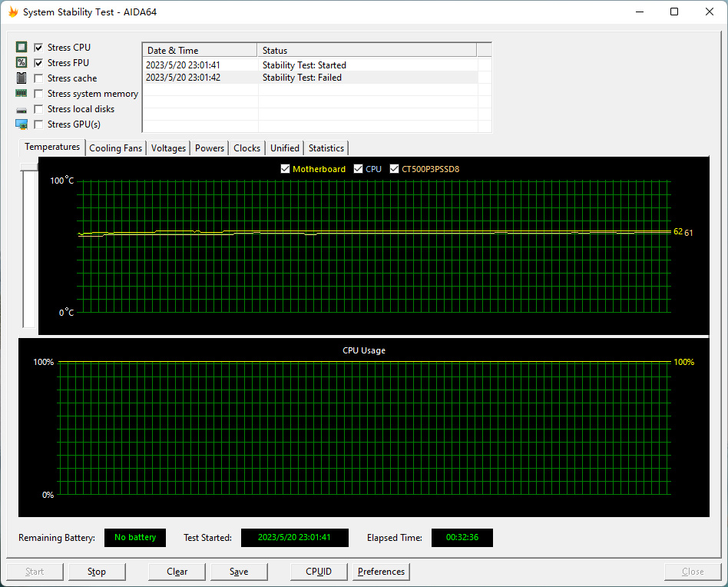Screen dimensions: 728x587
Task: Click the CPUID button
Action: (x=319, y=572)
